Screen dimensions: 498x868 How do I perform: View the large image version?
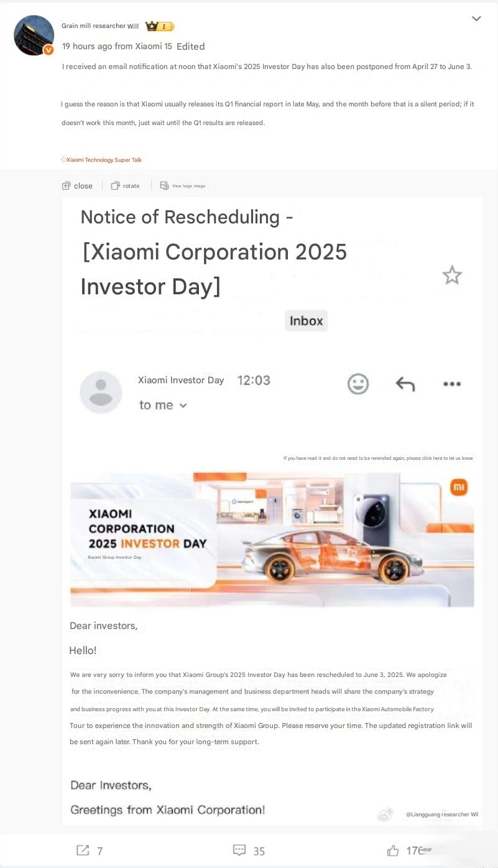182,185
